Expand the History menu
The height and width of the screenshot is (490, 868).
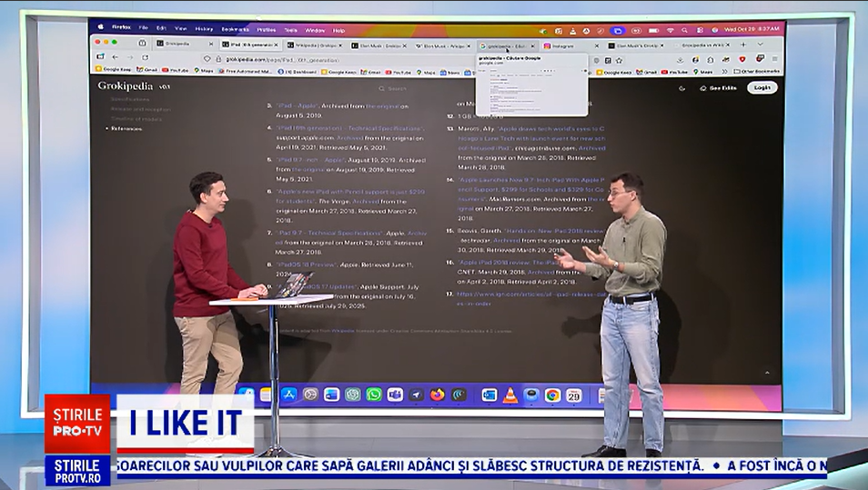(204, 29)
